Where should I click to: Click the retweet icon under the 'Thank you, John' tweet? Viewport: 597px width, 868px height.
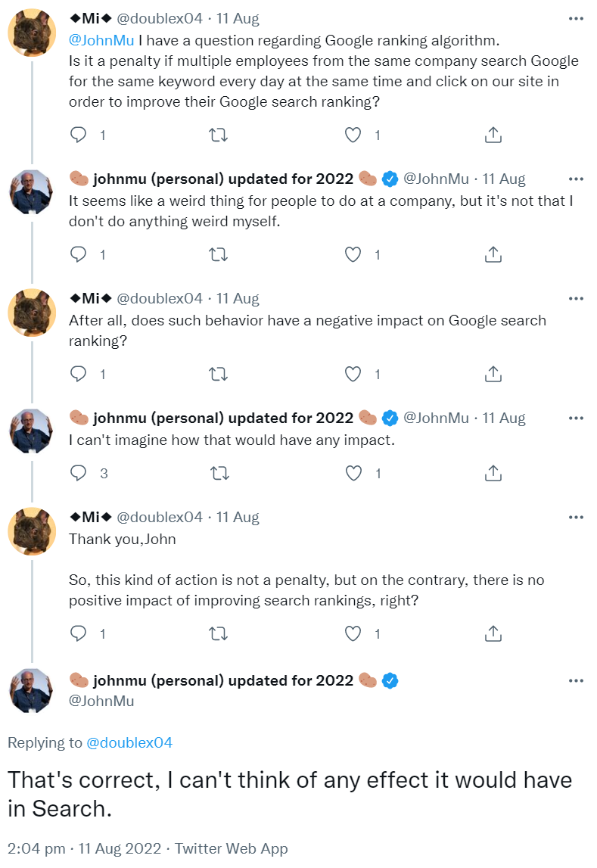pyautogui.click(x=218, y=633)
